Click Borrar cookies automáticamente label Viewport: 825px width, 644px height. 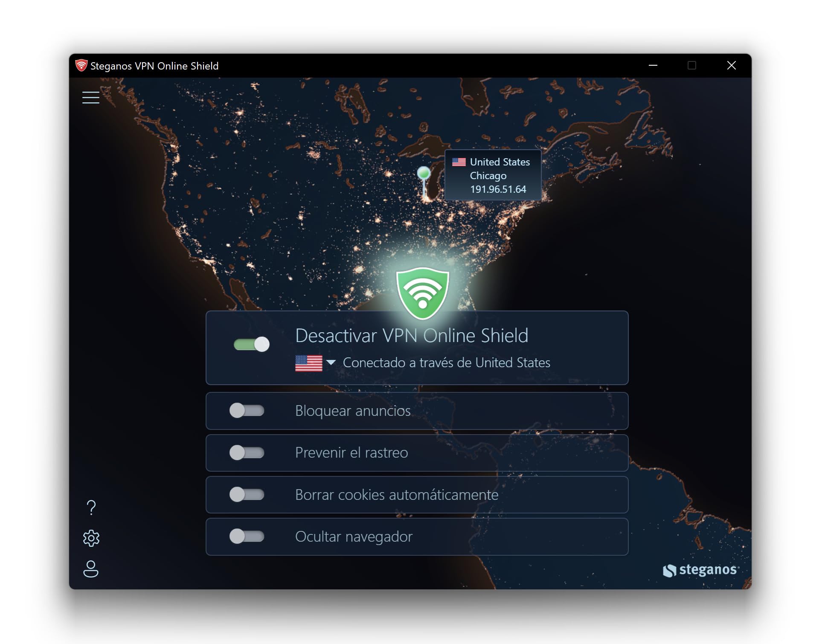[x=397, y=495]
